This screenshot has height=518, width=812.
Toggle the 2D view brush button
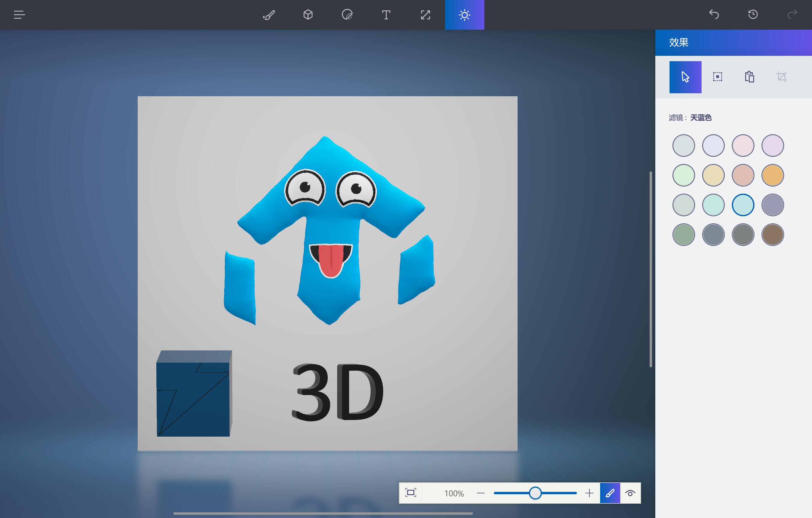click(610, 493)
